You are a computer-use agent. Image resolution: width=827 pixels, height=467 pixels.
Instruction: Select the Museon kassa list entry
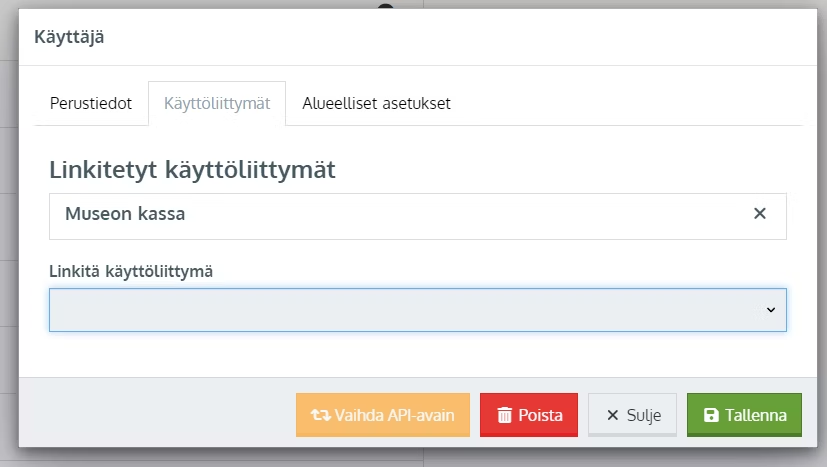[x=418, y=216]
